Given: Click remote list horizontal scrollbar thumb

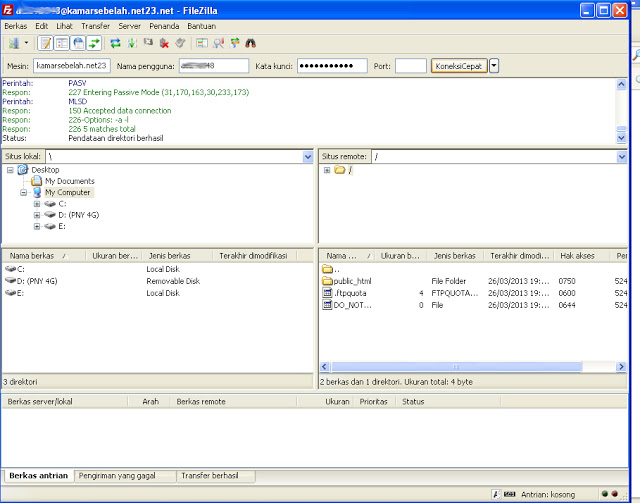Looking at the screenshot, I should coord(456,367).
